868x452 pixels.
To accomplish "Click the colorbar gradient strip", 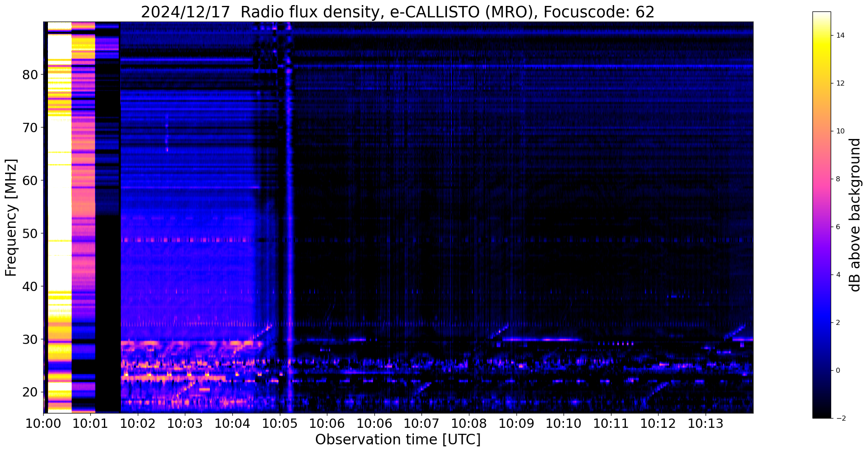I will 821,215.
